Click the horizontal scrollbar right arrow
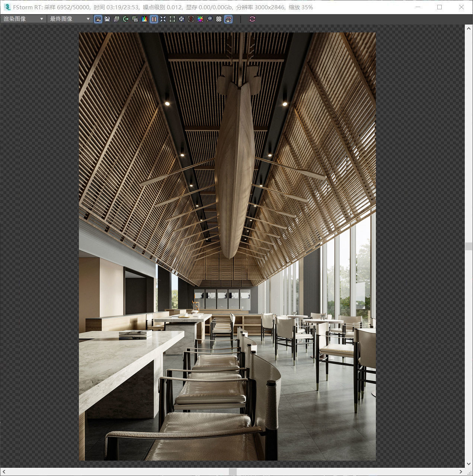 click(x=461, y=472)
